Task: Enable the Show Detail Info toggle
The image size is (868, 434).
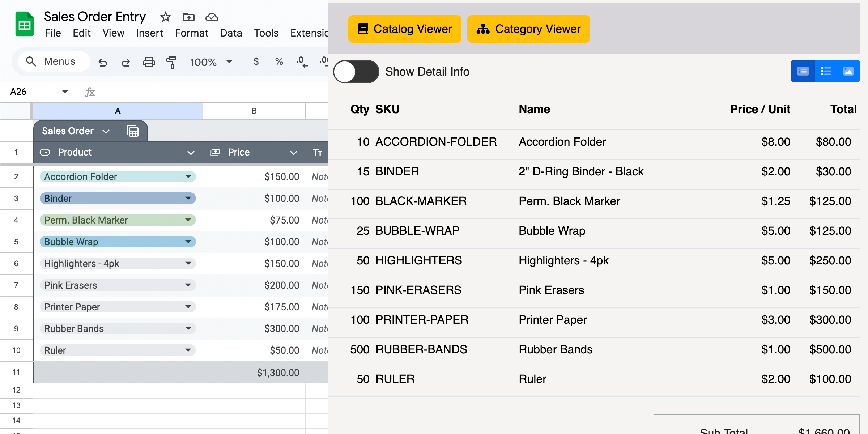Action: pyautogui.click(x=356, y=71)
